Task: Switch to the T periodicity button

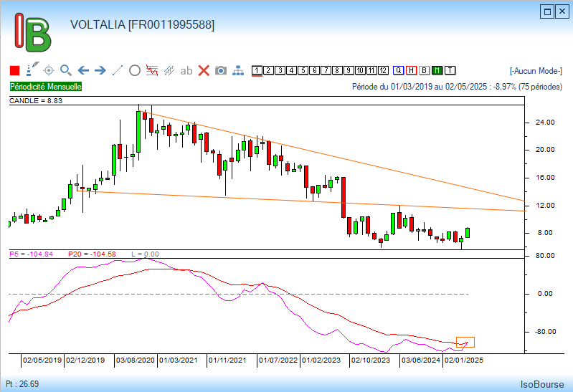Action: click(x=450, y=70)
